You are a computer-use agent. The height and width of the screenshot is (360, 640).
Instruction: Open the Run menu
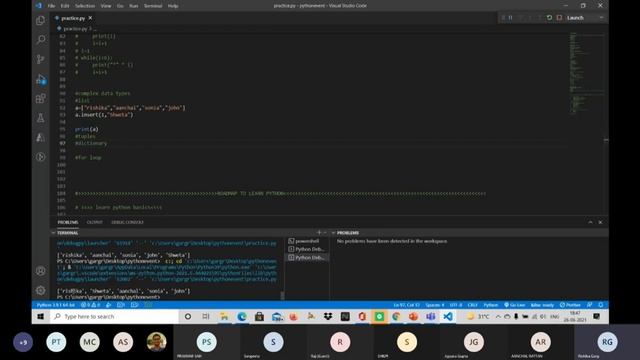[x=133, y=6]
